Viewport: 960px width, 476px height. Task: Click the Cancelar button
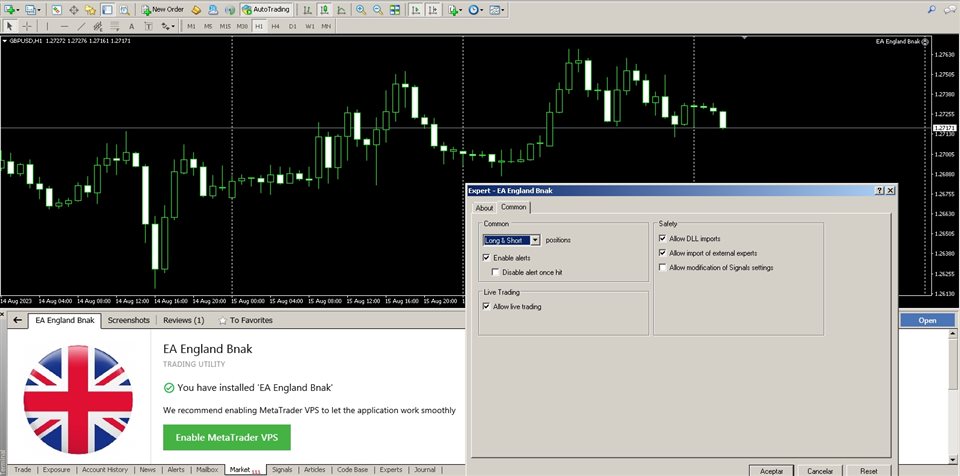coord(820,470)
